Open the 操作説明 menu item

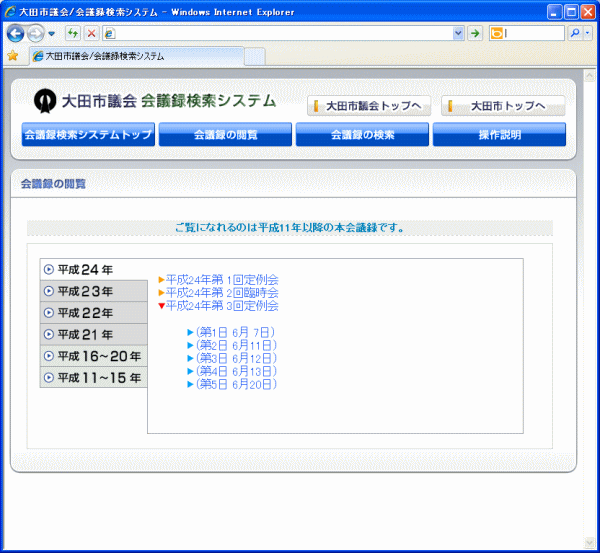pyautogui.click(x=499, y=134)
